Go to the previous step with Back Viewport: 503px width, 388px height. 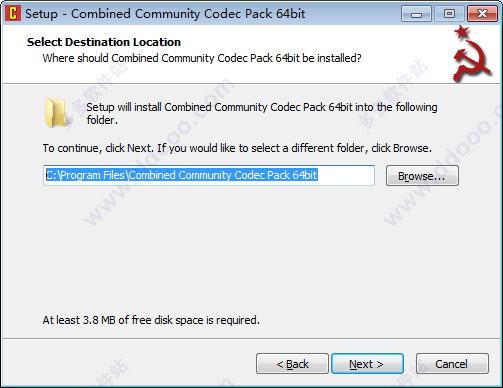pyautogui.click(x=292, y=364)
